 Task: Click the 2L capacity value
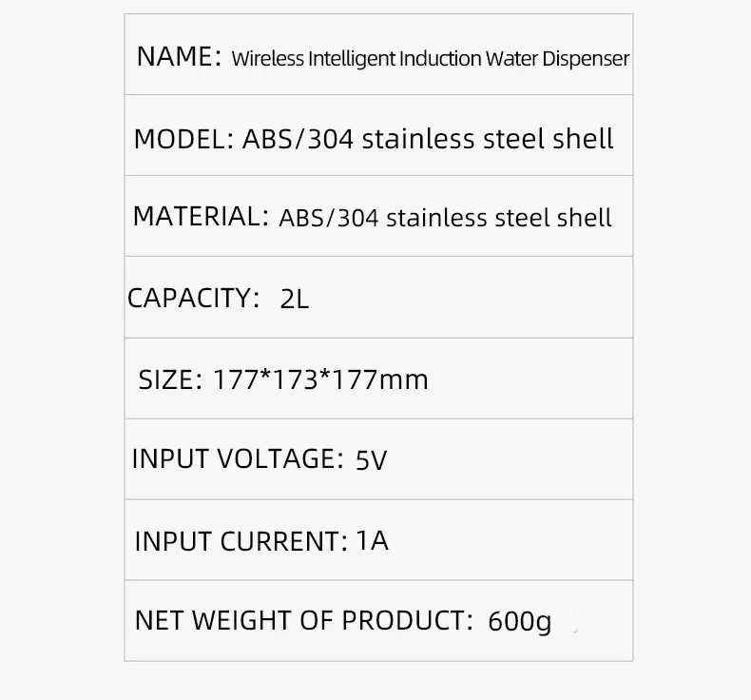[x=294, y=300]
